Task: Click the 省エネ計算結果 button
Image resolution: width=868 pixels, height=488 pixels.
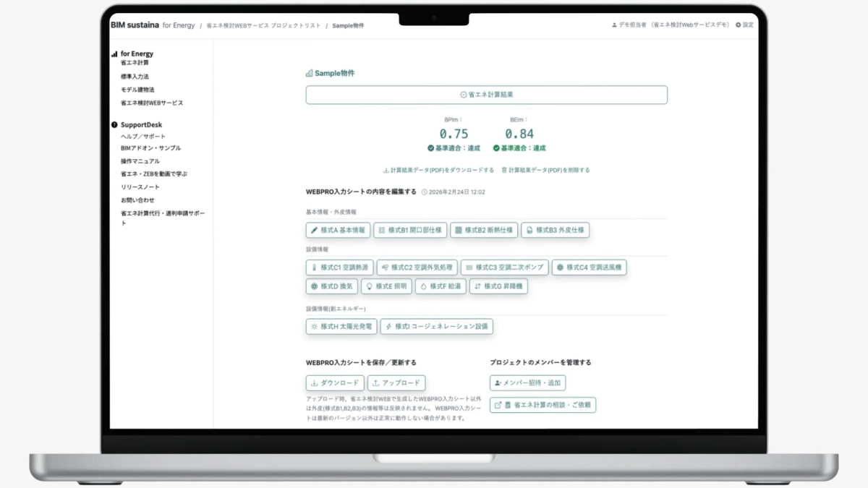Action: (486, 94)
